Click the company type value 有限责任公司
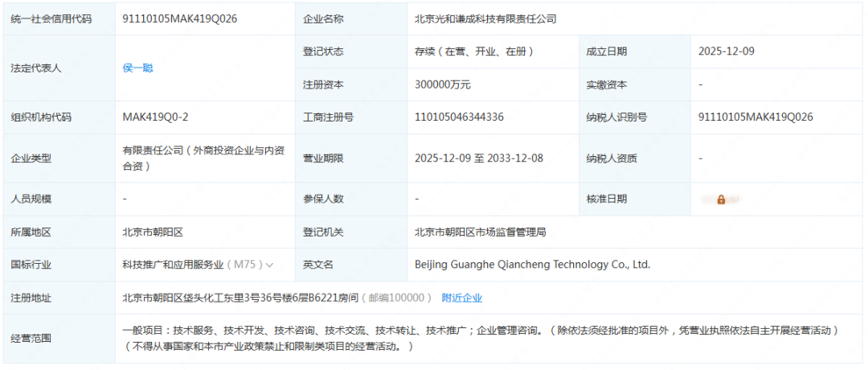The image size is (868, 370). (203, 158)
